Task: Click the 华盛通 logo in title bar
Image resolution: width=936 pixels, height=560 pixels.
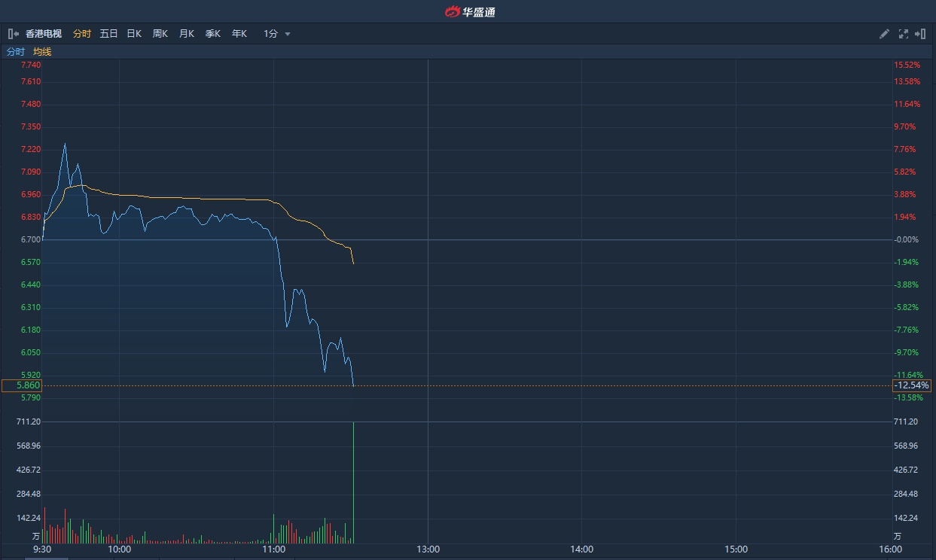Action: pyautogui.click(x=470, y=11)
